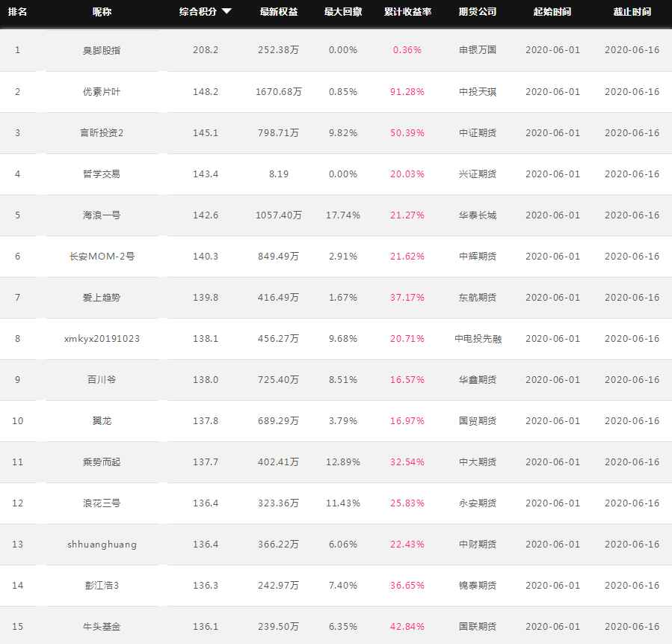Sort by 最新权益 column header
Viewport: 672px width, 644px height.
click(279, 11)
